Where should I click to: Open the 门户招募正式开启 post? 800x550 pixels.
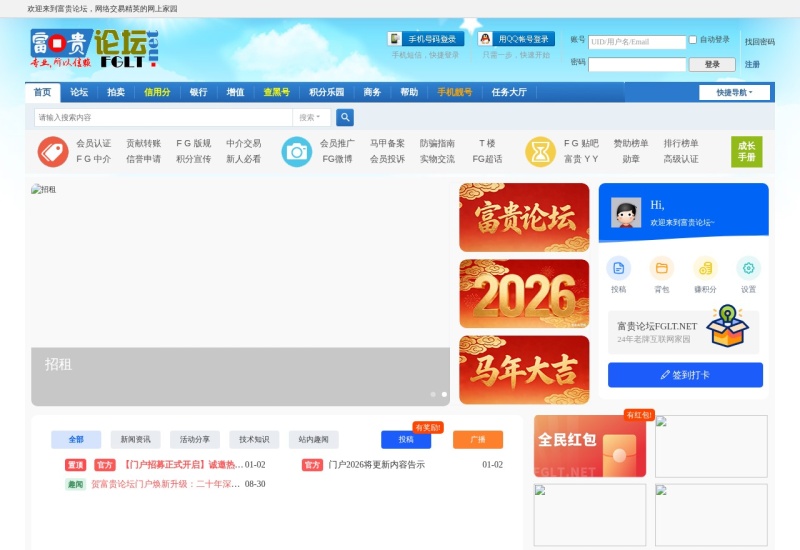click(182, 465)
